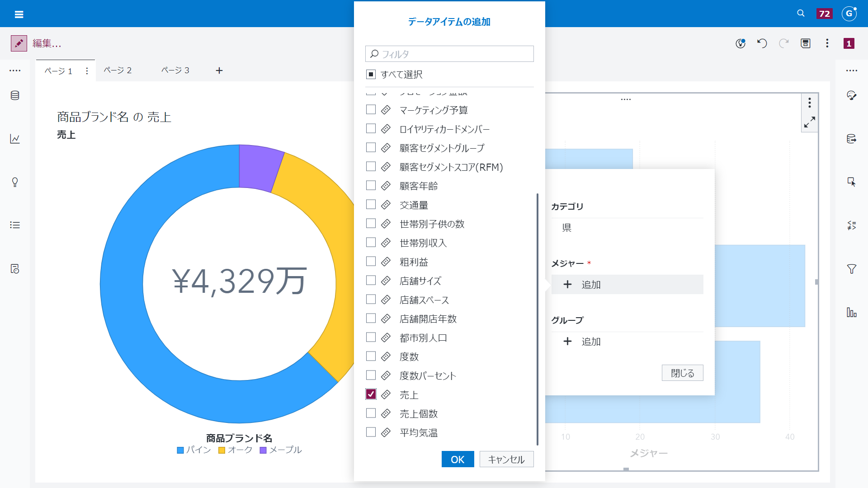
Task: Check the ロイヤリティカードメンバー item
Action: [x=371, y=128]
